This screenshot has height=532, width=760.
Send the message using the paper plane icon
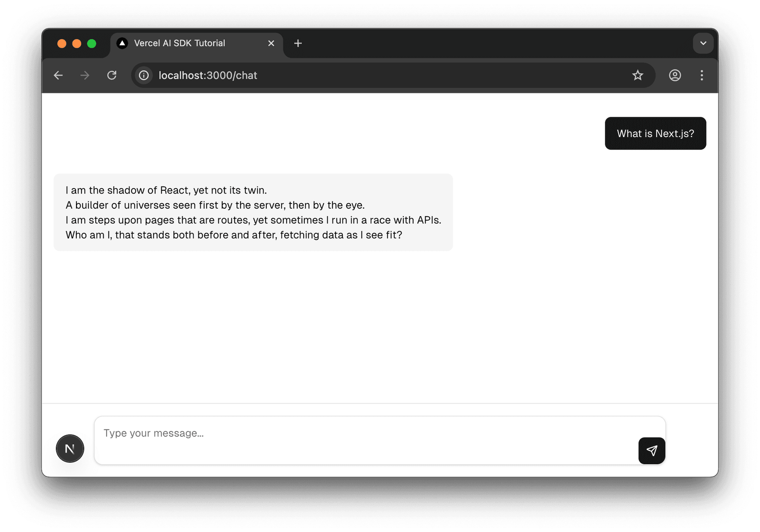click(652, 450)
